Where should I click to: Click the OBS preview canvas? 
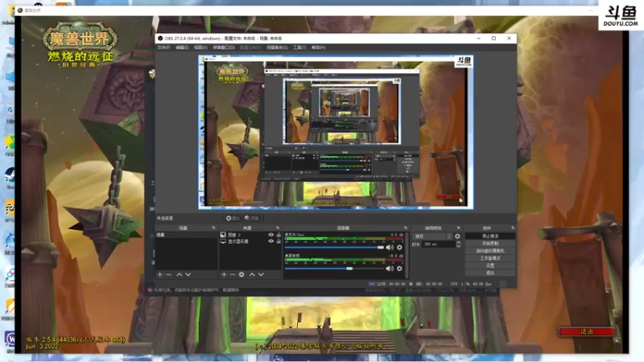(x=336, y=132)
